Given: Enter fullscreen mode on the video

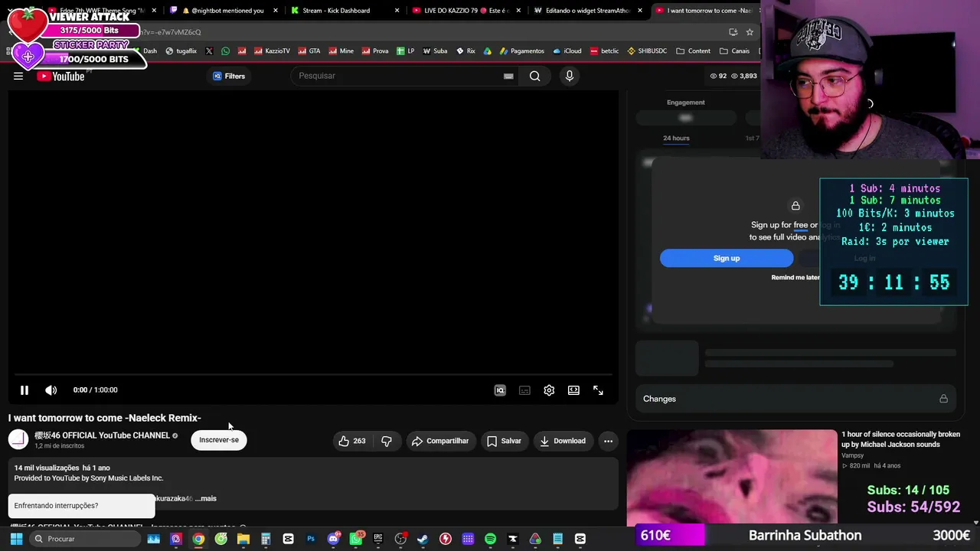Looking at the screenshot, I should 598,390.
